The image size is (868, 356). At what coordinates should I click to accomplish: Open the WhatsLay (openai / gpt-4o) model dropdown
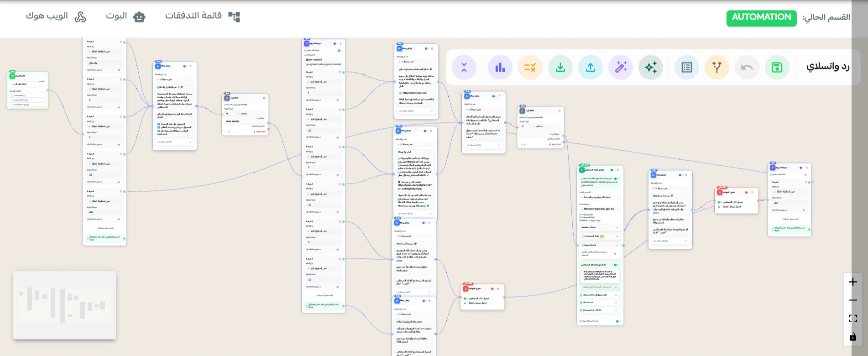pos(600,209)
